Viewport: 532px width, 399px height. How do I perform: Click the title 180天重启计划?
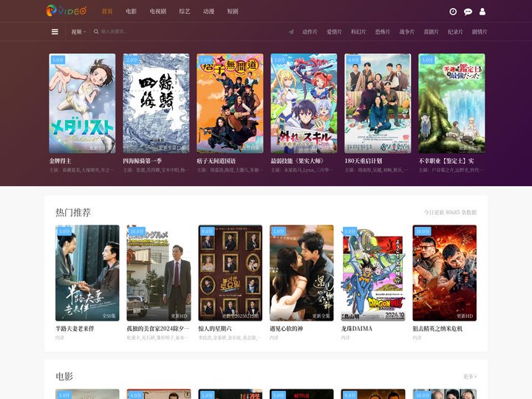[364, 161]
